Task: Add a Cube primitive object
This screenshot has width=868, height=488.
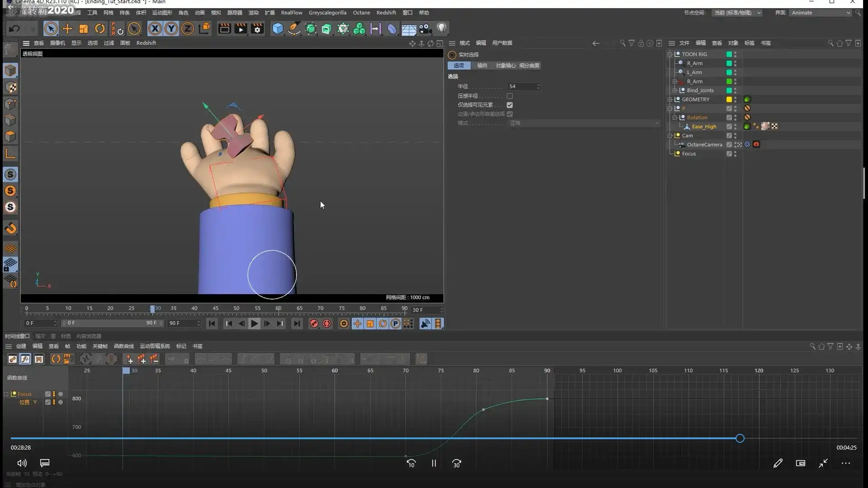Action: [x=278, y=29]
